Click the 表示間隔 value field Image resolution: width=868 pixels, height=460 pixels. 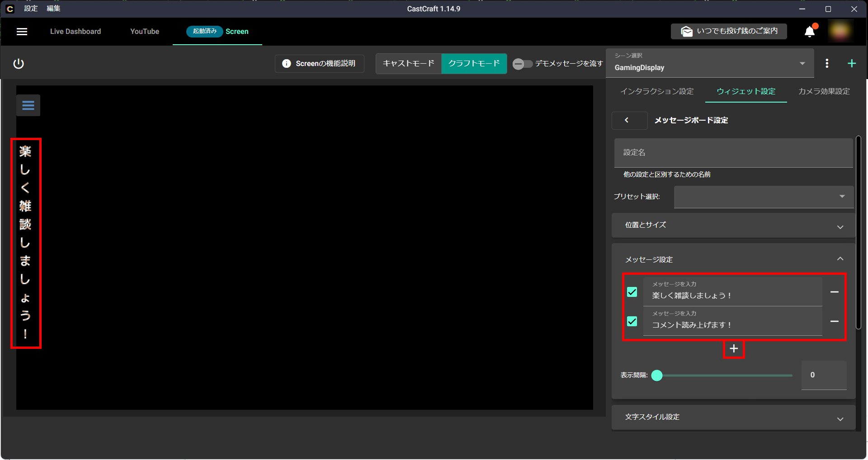click(824, 375)
